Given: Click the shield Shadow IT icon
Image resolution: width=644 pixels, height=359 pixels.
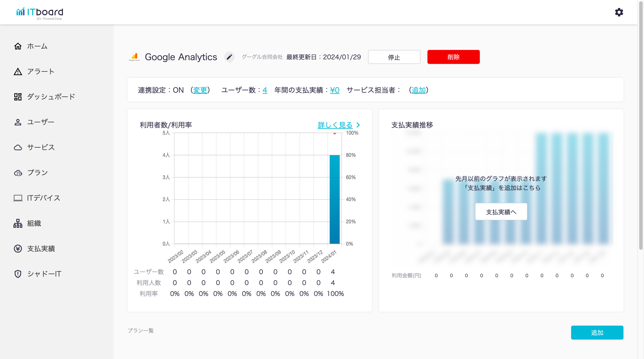Looking at the screenshot, I should (18, 274).
